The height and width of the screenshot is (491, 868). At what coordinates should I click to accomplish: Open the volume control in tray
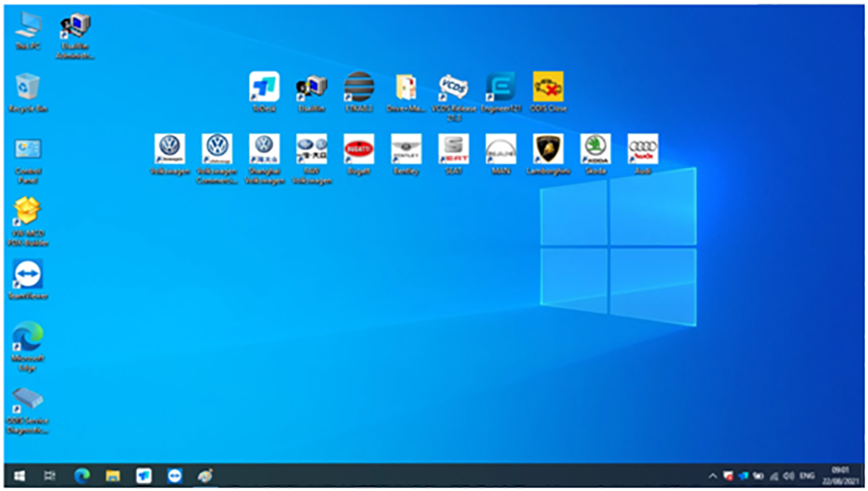click(x=789, y=477)
